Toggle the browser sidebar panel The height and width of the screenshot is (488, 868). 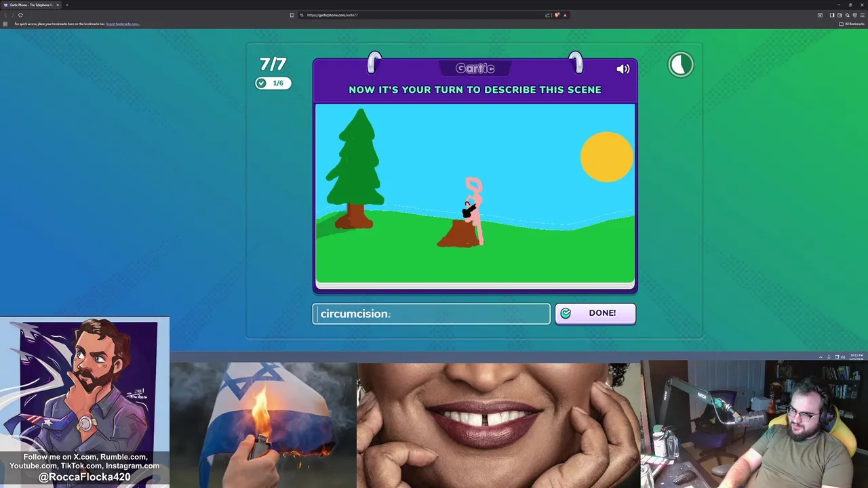(x=832, y=15)
